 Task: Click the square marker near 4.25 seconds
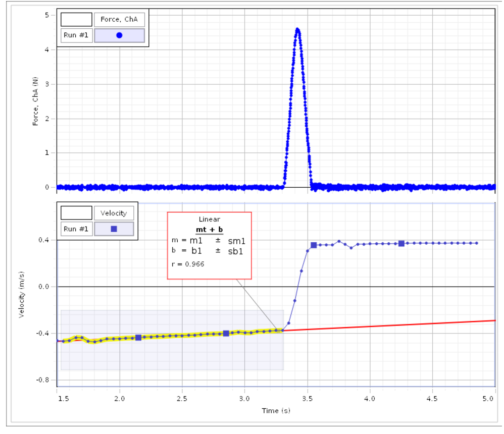pos(400,243)
